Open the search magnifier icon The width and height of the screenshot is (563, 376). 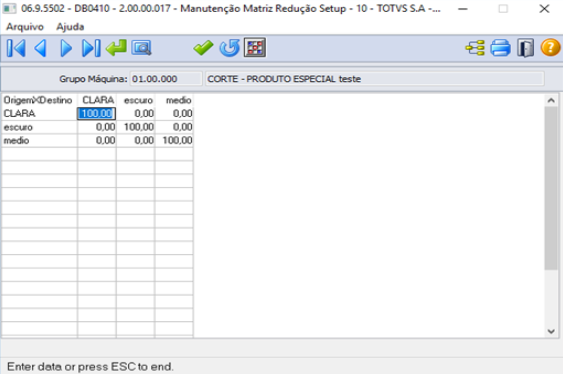coord(141,48)
